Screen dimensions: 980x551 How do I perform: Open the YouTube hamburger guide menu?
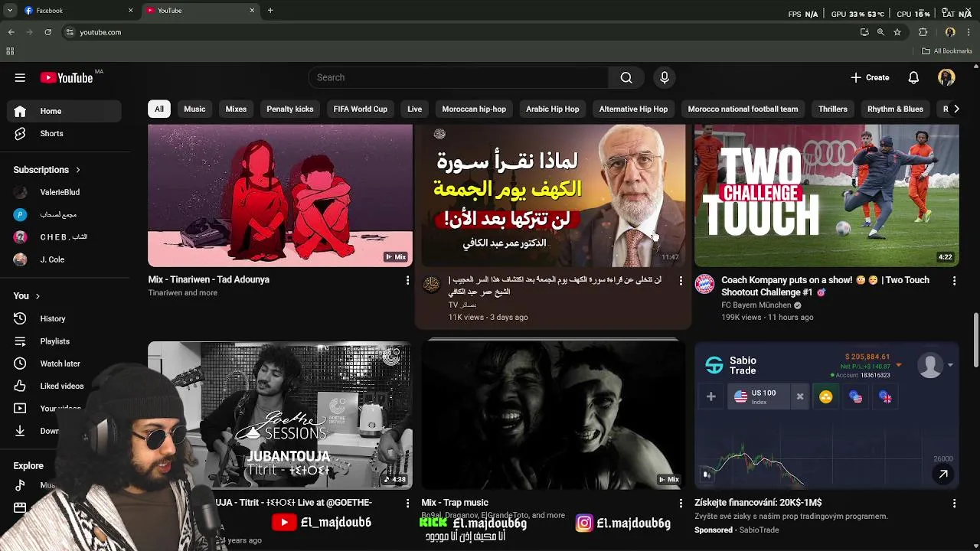(20, 77)
